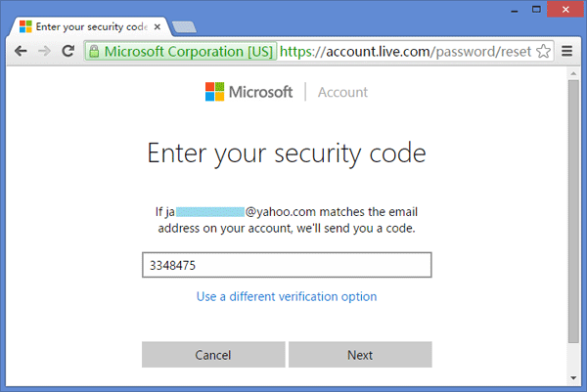Click the Cancel button

point(213,355)
